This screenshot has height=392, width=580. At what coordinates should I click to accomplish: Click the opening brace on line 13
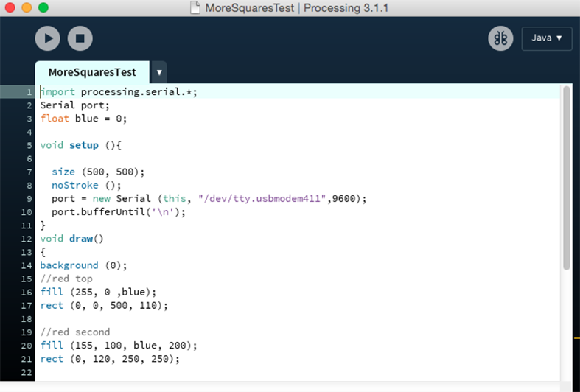pos(43,252)
